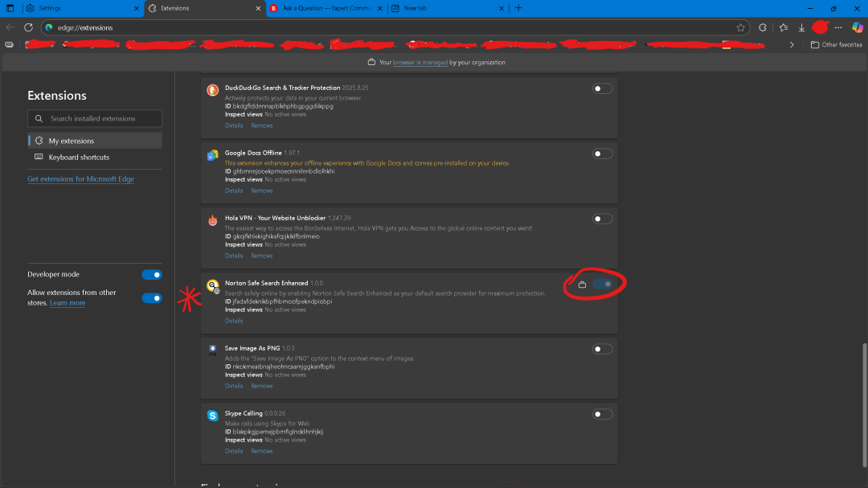Remove the Skype Calling extension
The height and width of the screenshot is (488, 868).
point(262,452)
